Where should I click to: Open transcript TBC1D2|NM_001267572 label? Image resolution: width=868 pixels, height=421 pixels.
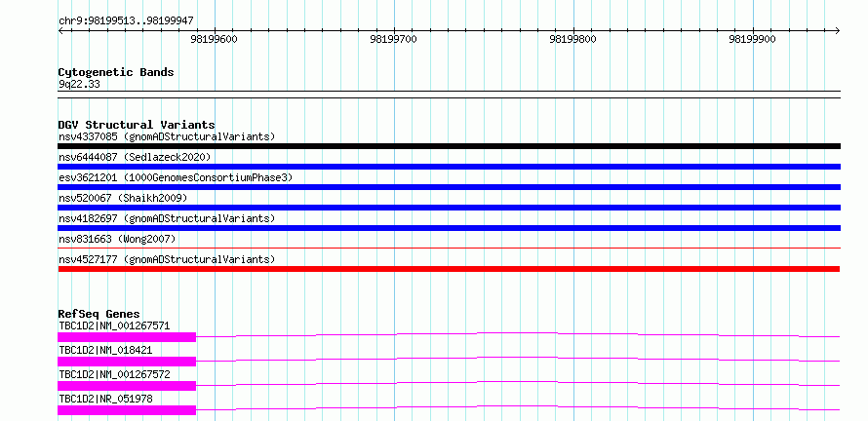pos(114,374)
